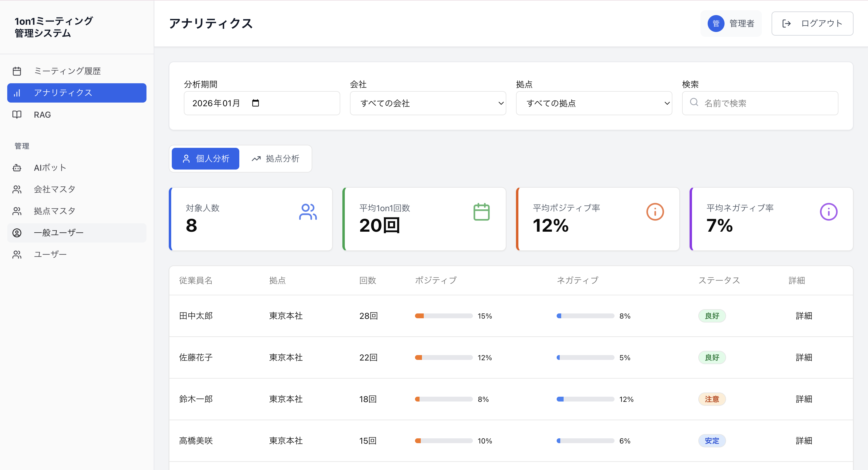
Task: Click the info icon on 平均ポジティブ率 card
Action: point(655,212)
